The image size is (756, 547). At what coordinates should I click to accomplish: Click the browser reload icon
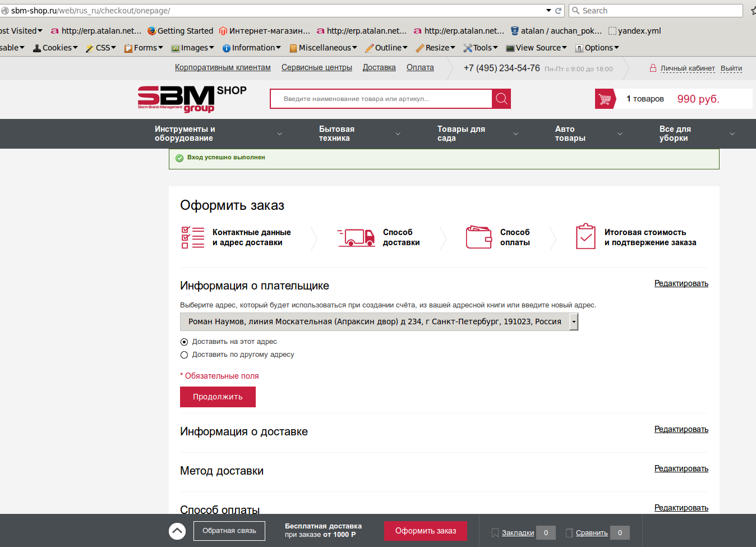pyautogui.click(x=559, y=11)
